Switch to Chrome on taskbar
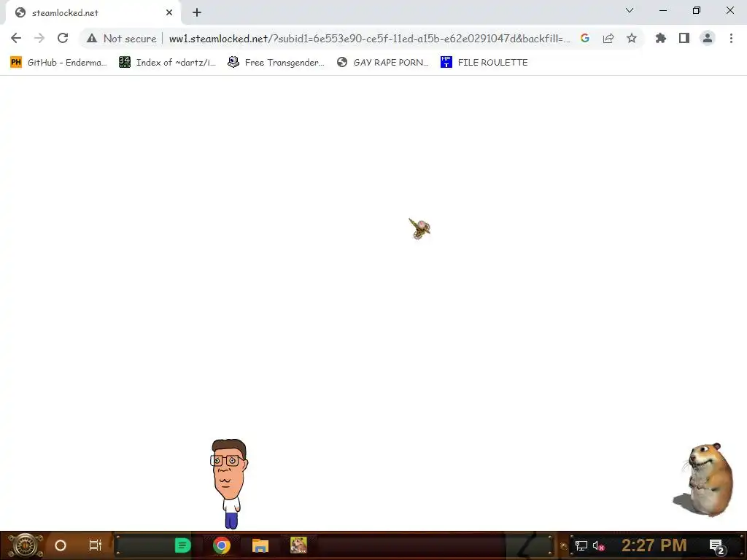Image resolution: width=747 pixels, height=560 pixels. [x=222, y=545]
